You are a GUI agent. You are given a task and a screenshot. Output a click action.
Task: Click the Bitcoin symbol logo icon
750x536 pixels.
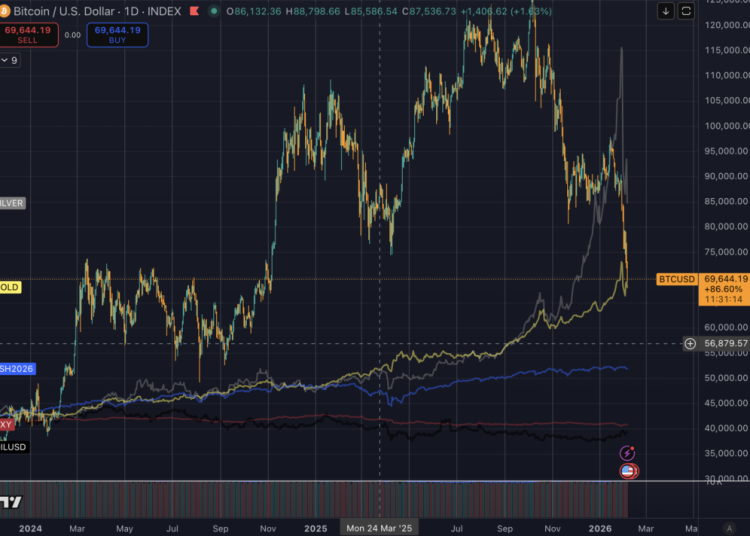(6, 11)
